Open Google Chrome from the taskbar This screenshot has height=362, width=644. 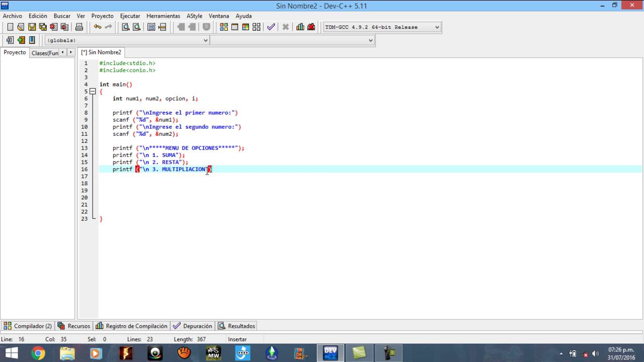[38, 353]
